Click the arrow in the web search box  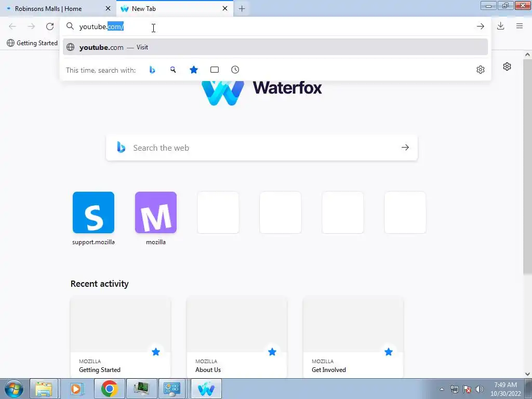pos(405,148)
